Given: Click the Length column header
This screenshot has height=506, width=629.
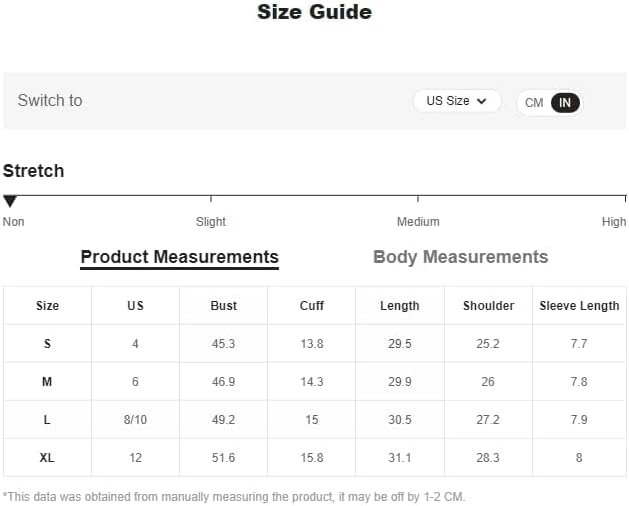Looking at the screenshot, I should point(400,306).
